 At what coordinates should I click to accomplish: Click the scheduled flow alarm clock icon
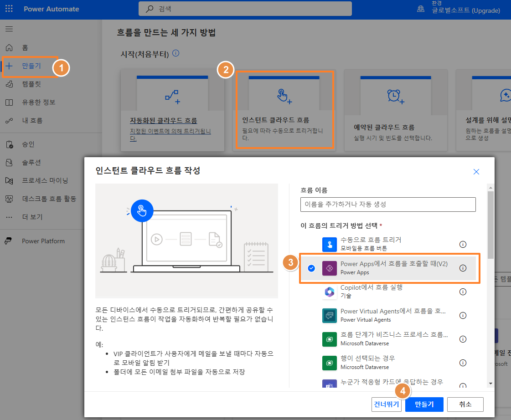point(396,97)
